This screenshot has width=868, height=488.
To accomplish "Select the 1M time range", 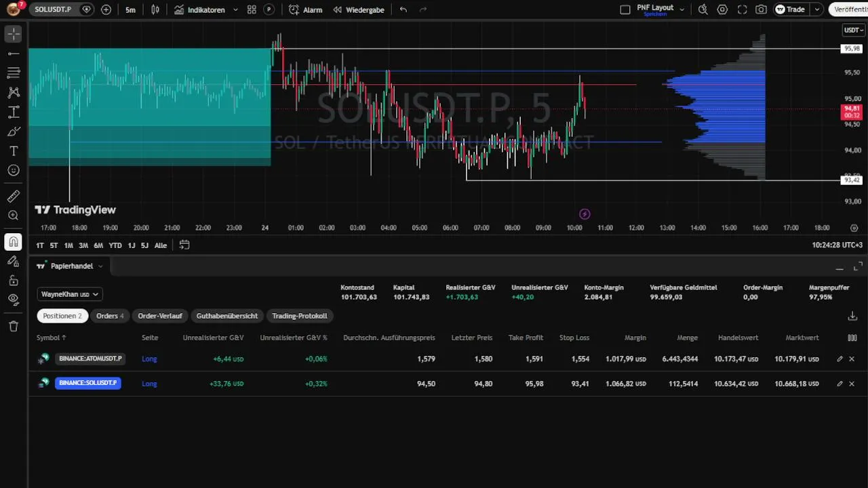I will (x=68, y=245).
